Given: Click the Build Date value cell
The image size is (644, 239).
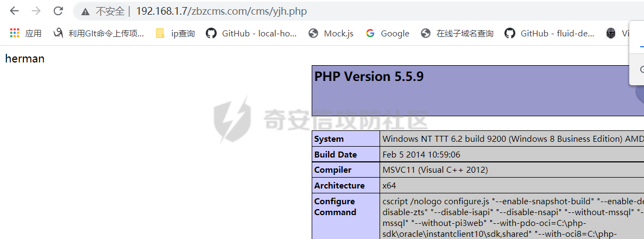Looking at the screenshot, I should click(x=421, y=154).
